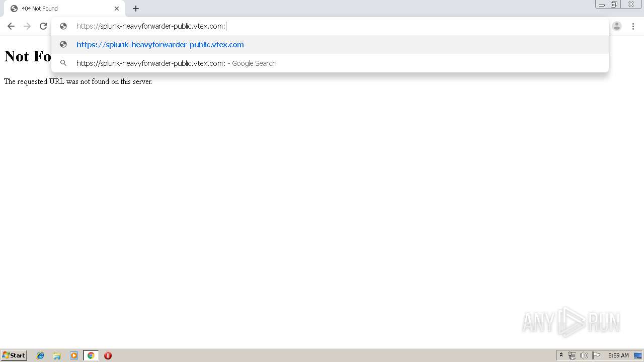Launch Internet Explorer from the taskbar

[40, 355]
